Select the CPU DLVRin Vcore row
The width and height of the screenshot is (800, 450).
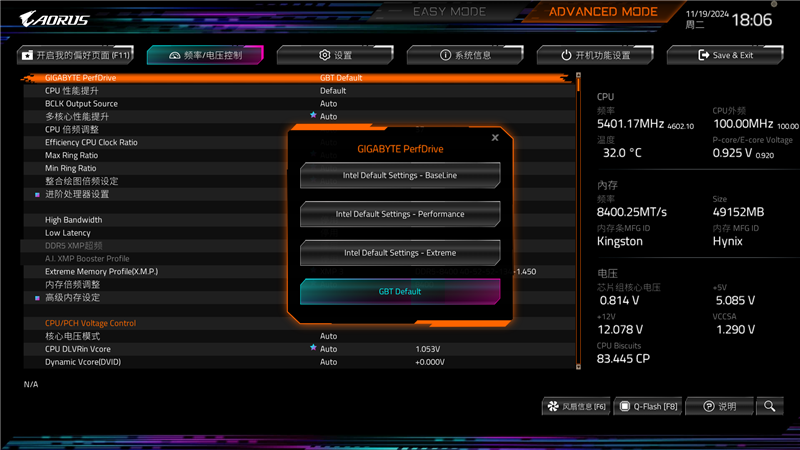(x=299, y=349)
